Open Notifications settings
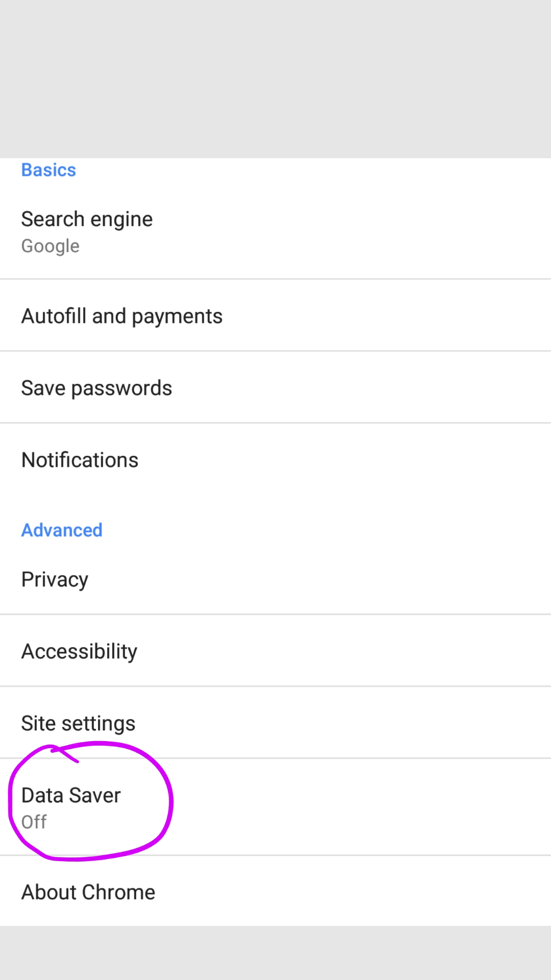The image size is (551, 980). (80, 460)
